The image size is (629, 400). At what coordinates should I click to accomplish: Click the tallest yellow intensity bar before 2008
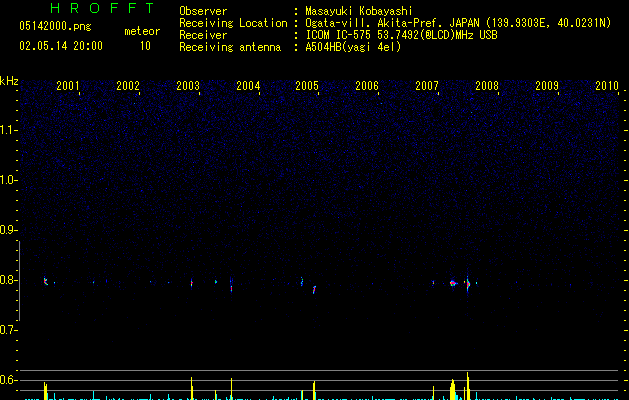click(x=467, y=386)
